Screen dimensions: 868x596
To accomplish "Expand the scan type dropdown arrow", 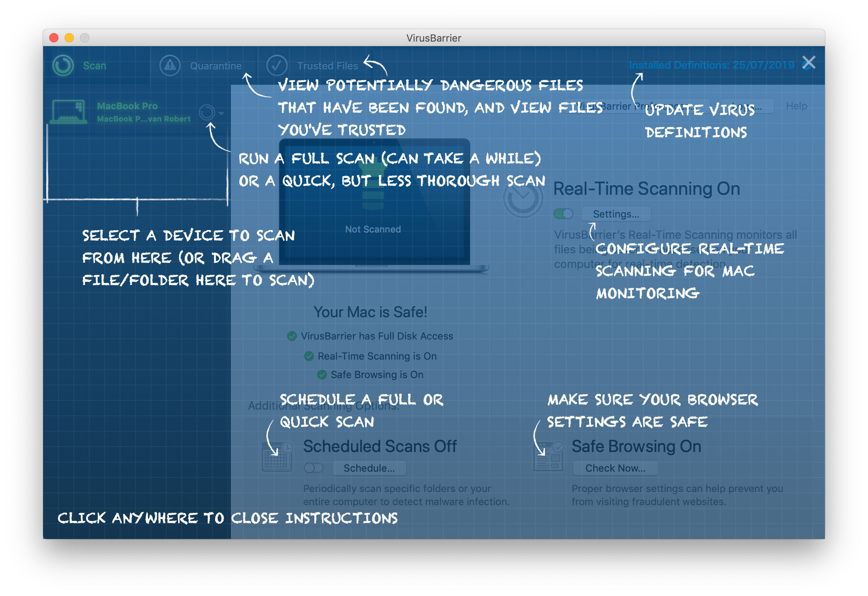I will coord(221,113).
